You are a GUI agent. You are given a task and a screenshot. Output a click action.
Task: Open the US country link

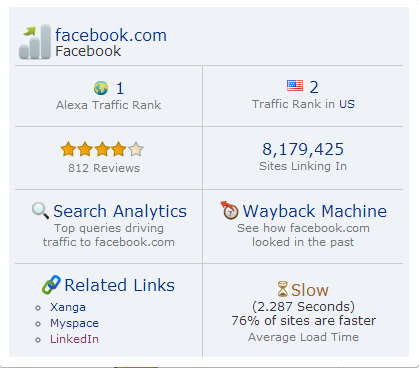point(347,104)
